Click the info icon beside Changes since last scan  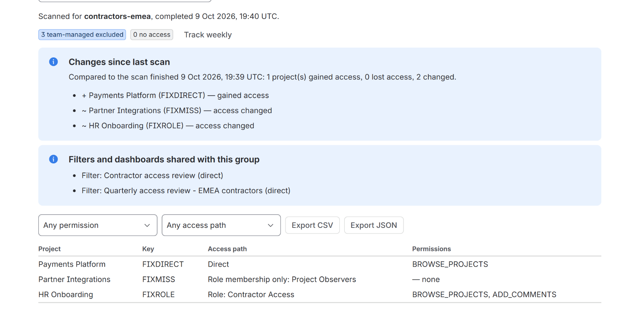(54, 62)
